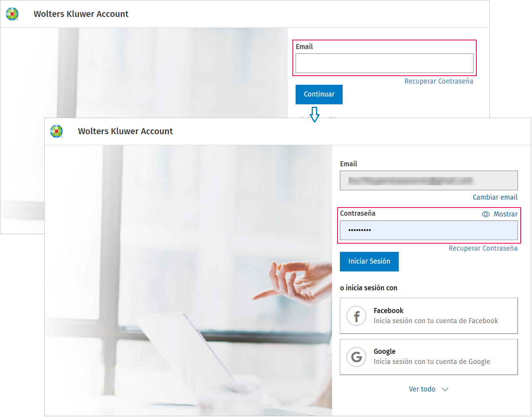Open the Cambiar email link
532x417 pixels.
[495, 197]
